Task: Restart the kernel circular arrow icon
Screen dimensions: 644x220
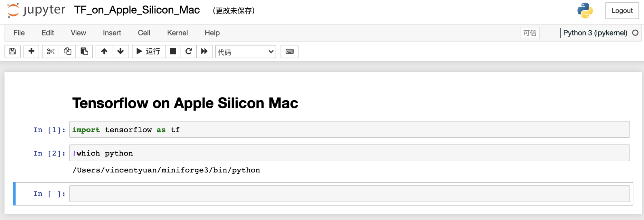Action: 189,51
